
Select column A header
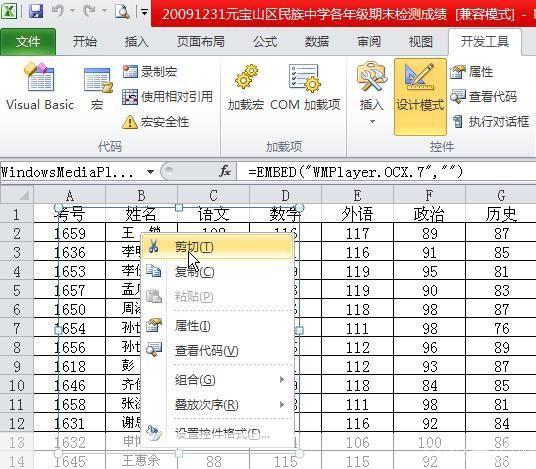click(x=70, y=195)
